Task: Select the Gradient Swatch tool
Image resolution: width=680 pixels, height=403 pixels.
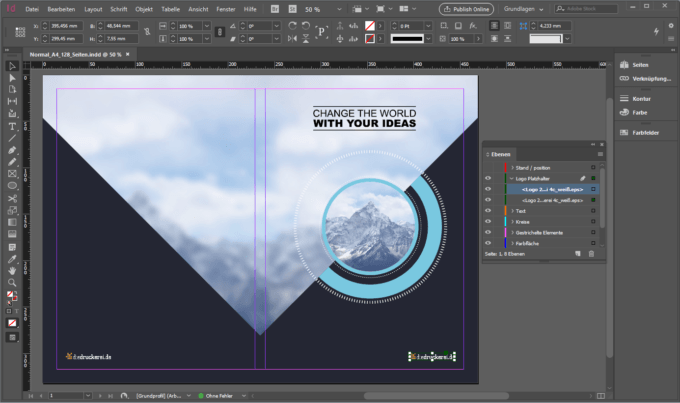Action: [x=12, y=222]
